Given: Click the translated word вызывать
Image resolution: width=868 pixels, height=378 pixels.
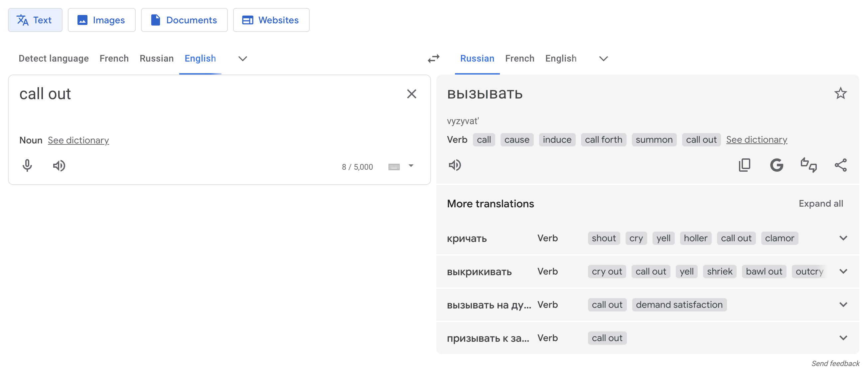Looking at the screenshot, I should pos(485,94).
